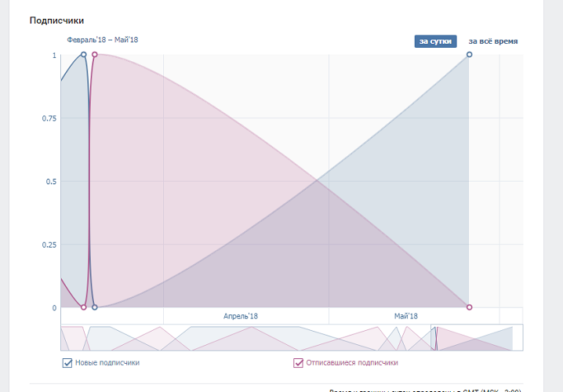Viewport: 563px width, 392px height.
Task: Toggle the 'Новые подписчики' checkbox
Action: [x=67, y=363]
